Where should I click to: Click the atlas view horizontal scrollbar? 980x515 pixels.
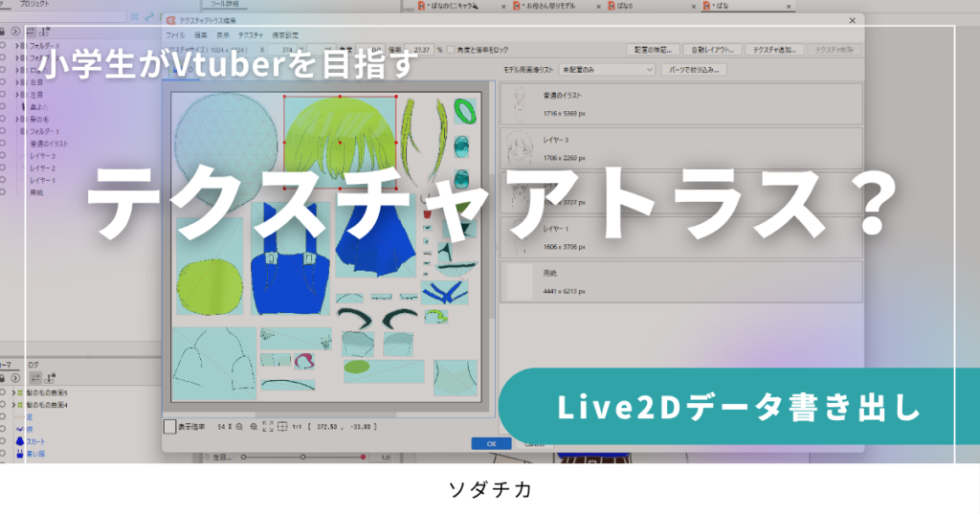pos(325,414)
